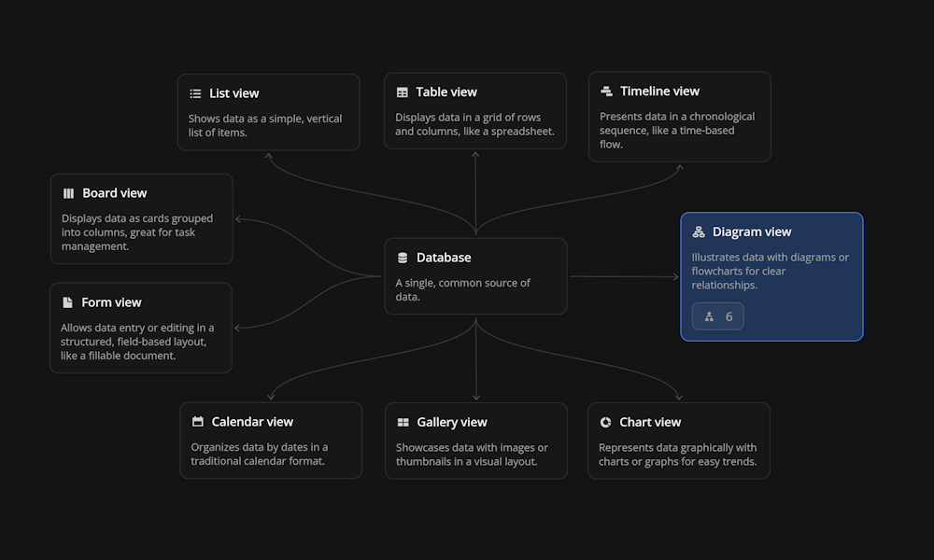Click the Diagram view icon

pyautogui.click(x=699, y=232)
